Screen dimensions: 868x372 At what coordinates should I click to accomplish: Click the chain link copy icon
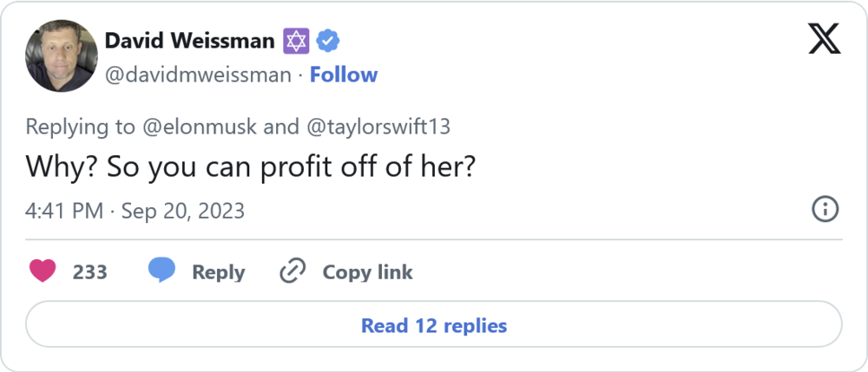pyautogui.click(x=291, y=271)
